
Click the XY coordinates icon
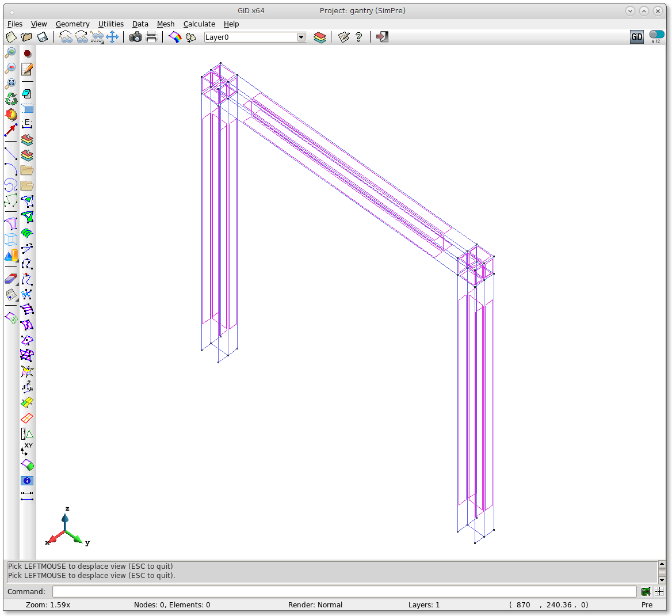pyautogui.click(x=27, y=449)
